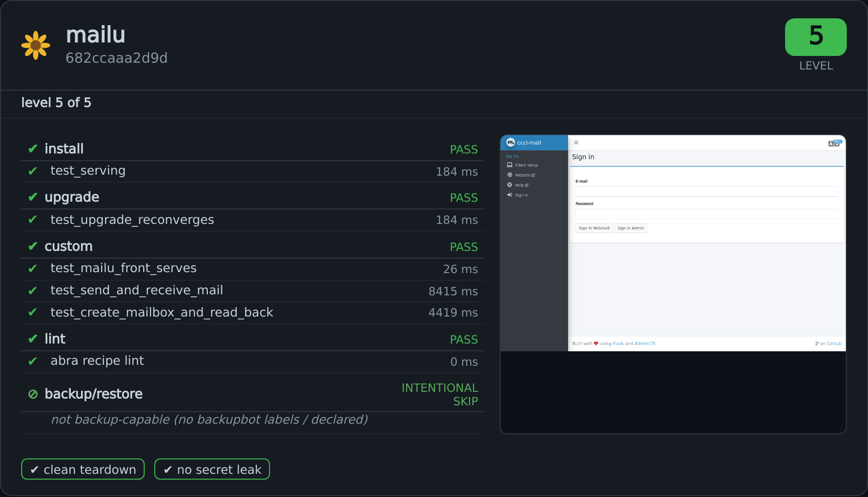Click the checkmark beside test_create_mailbox_and_read_back
This screenshot has height=497, width=868.
point(33,312)
